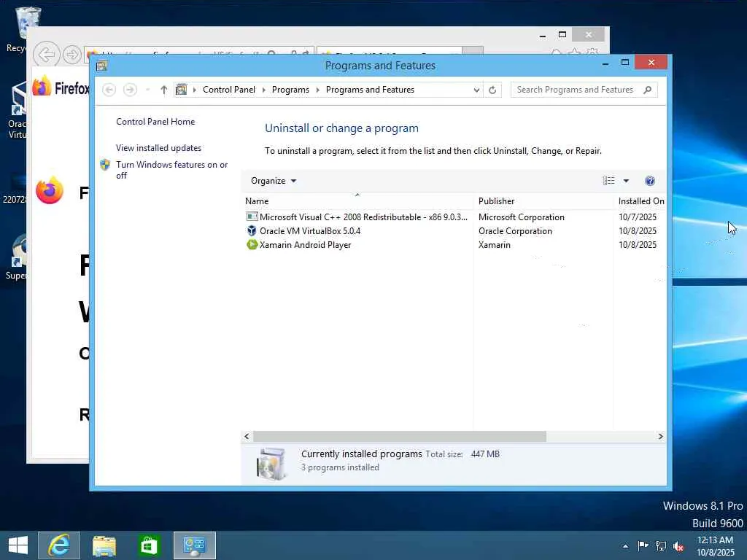The image size is (747, 560).
Task: Click Forward button in Internet Explorer window
Action: click(x=72, y=54)
